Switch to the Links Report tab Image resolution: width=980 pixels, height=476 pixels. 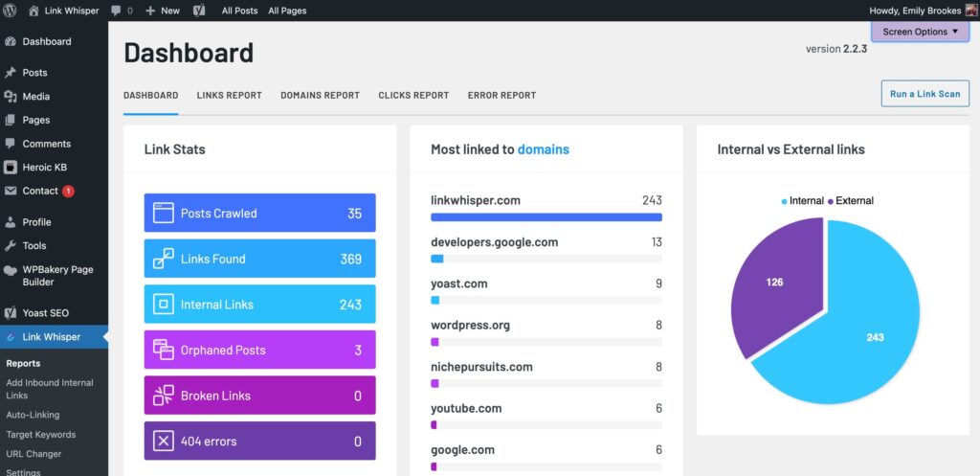tap(230, 96)
